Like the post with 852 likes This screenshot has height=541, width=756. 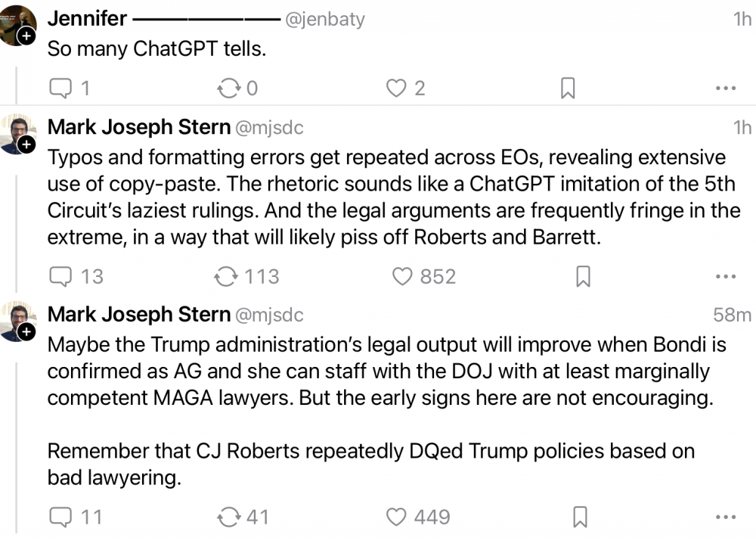(x=402, y=277)
